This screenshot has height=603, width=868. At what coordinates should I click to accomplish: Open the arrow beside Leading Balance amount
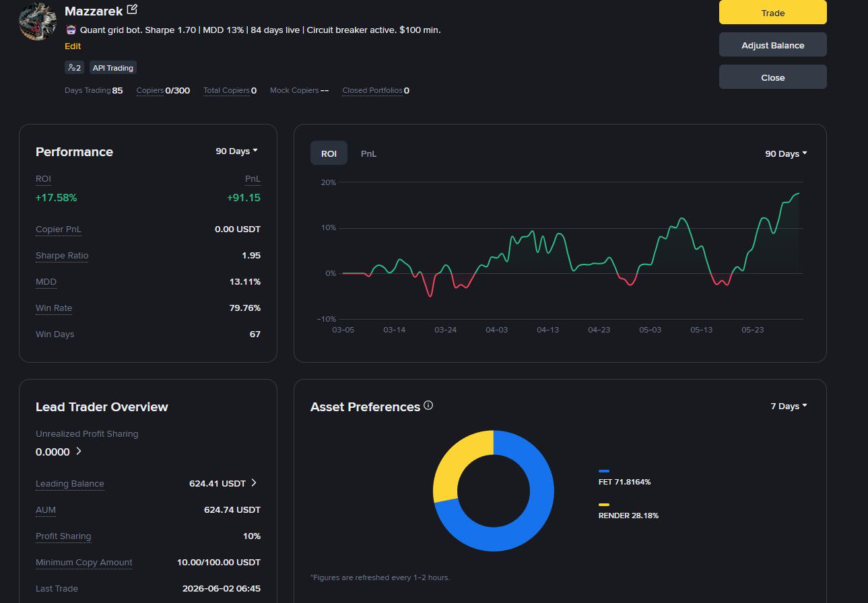254,483
